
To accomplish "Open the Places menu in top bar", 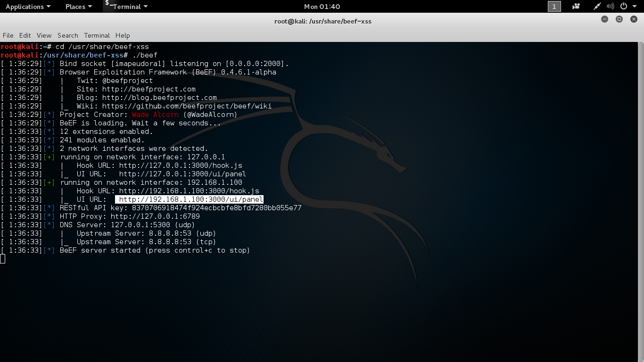I will click(x=79, y=7).
